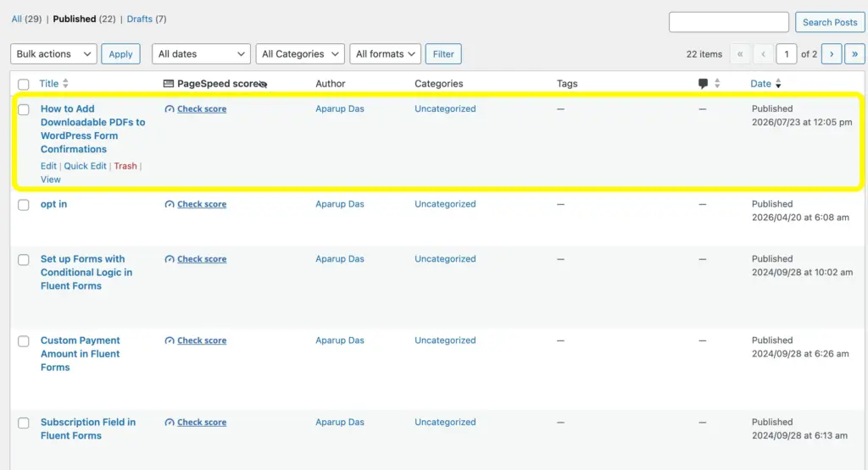Click Check score for 'opt in' post

pos(202,204)
